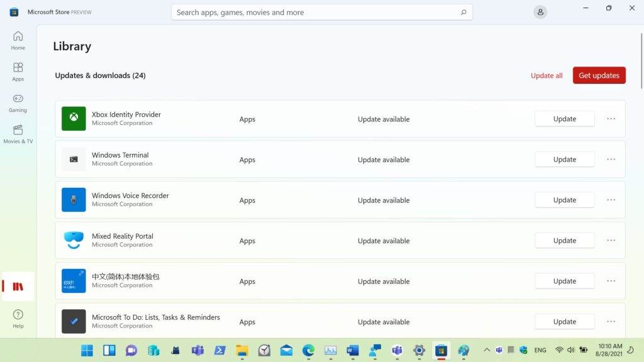644x362 pixels.
Task: Select the Library icon in sidebar
Action: 18,287
